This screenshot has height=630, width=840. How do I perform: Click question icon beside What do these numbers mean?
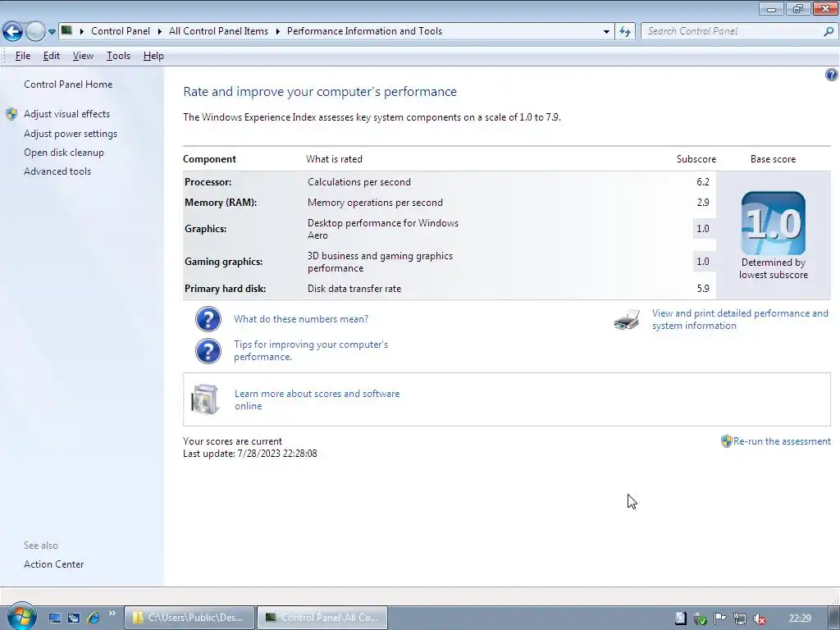point(208,319)
